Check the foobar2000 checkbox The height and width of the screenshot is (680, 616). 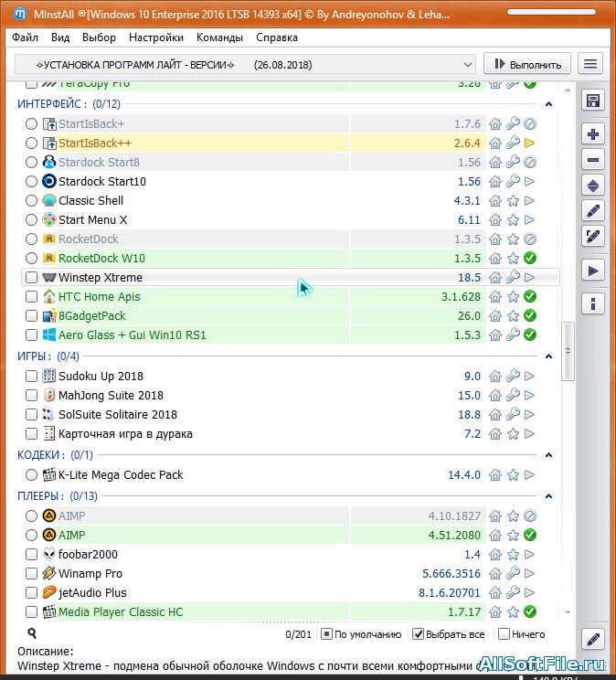pyautogui.click(x=31, y=554)
